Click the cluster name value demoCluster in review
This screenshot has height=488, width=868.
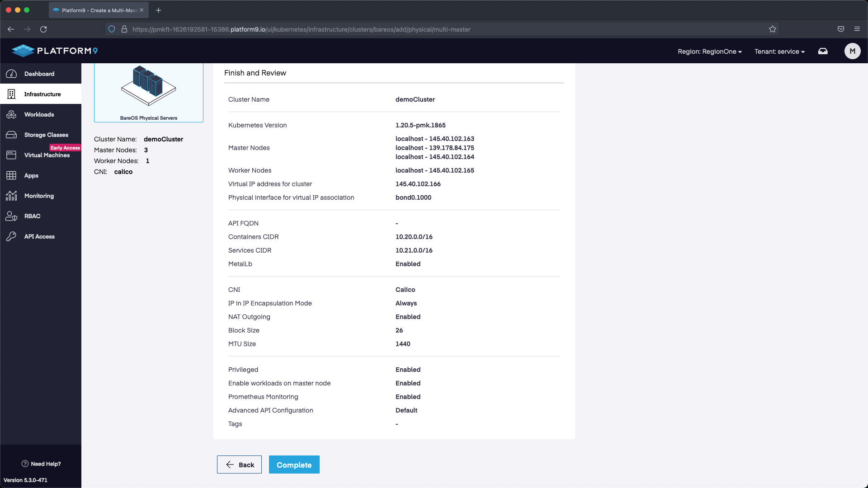point(415,99)
